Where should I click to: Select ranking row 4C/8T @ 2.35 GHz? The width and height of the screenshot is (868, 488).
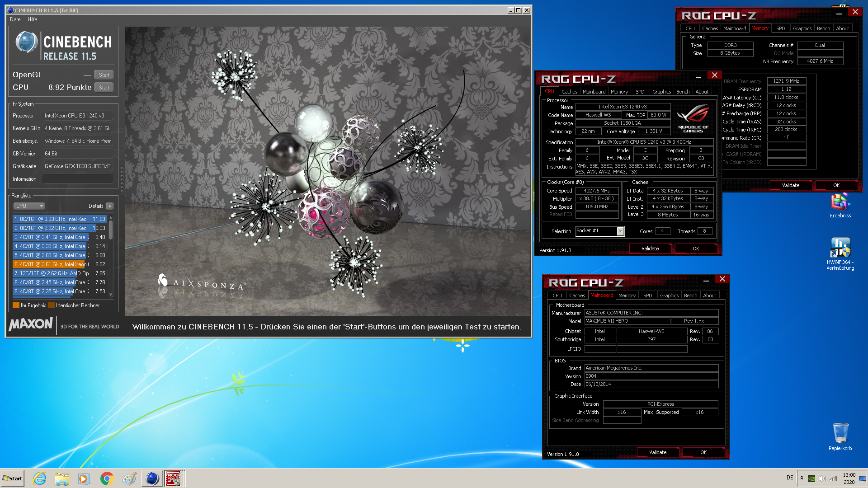(59, 291)
